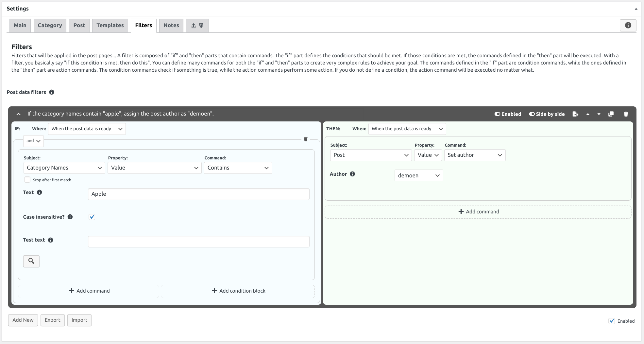Show info for Test text field
The image size is (644, 344).
(51, 240)
